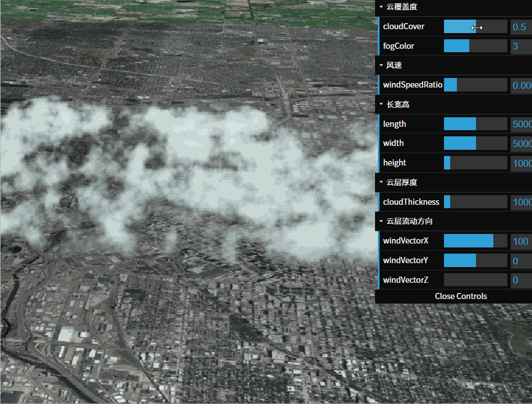Adjust the windSpeedRatio slider
532x404 pixels.
pyautogui.click(x=475, y=85)
